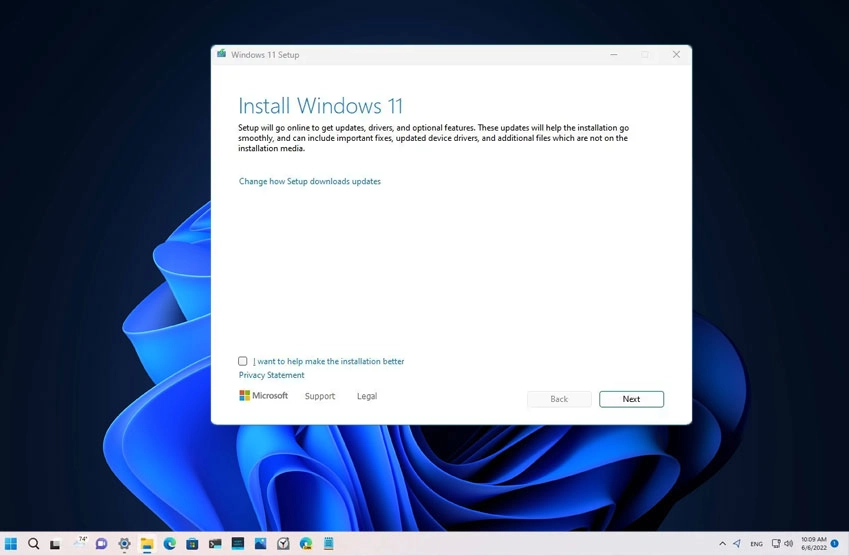Open the Windows Start menu

pos(11,544)
